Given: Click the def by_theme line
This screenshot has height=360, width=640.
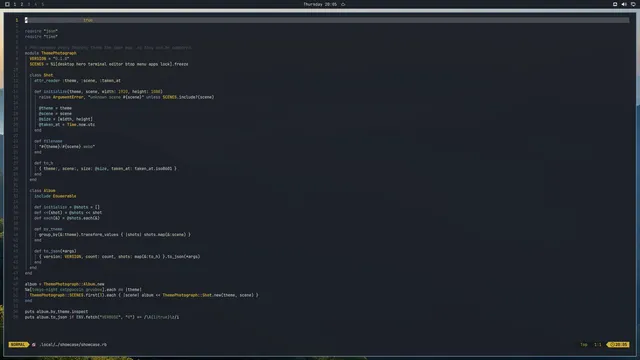Looking at the screenshot, I should (48, 229).
